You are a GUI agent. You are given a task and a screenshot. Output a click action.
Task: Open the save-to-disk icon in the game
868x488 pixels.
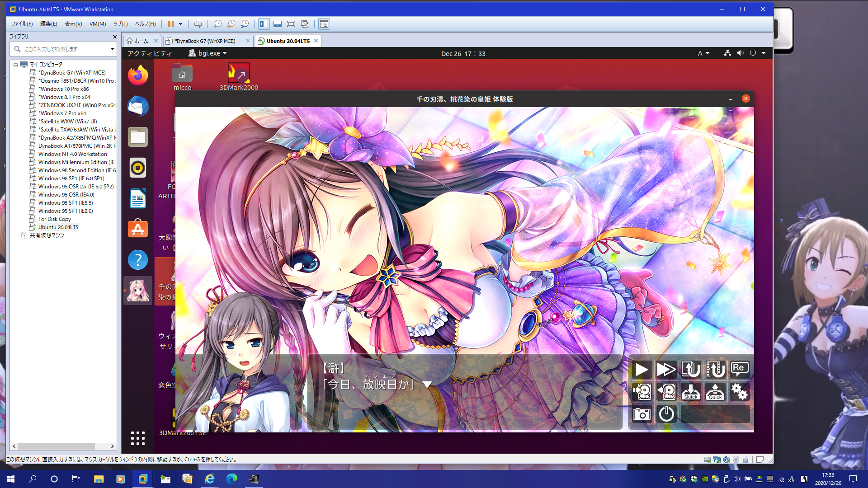(x=642, y=392)
